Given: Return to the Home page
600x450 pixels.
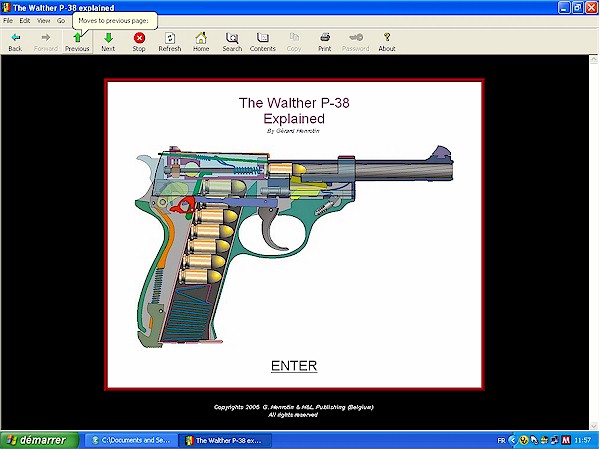Looking at the screenshot, I should point(201,42).
